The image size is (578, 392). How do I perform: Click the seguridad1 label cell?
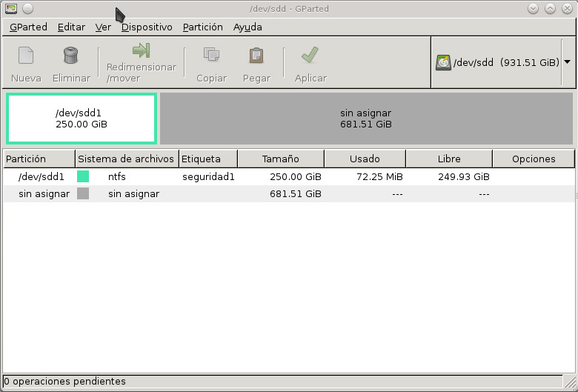pyautogui.click(x=208, y=176)
